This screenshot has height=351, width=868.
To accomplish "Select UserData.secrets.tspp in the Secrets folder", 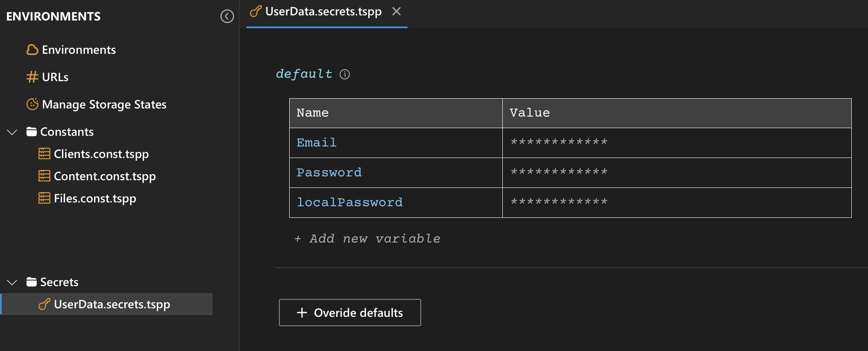I will click(x=107, y=304).
